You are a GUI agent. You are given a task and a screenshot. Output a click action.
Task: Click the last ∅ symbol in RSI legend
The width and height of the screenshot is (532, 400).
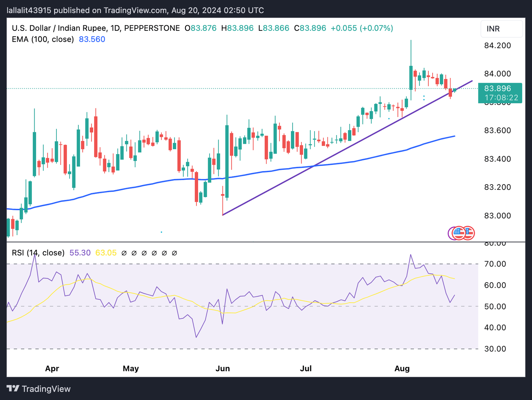coord(175,253)
